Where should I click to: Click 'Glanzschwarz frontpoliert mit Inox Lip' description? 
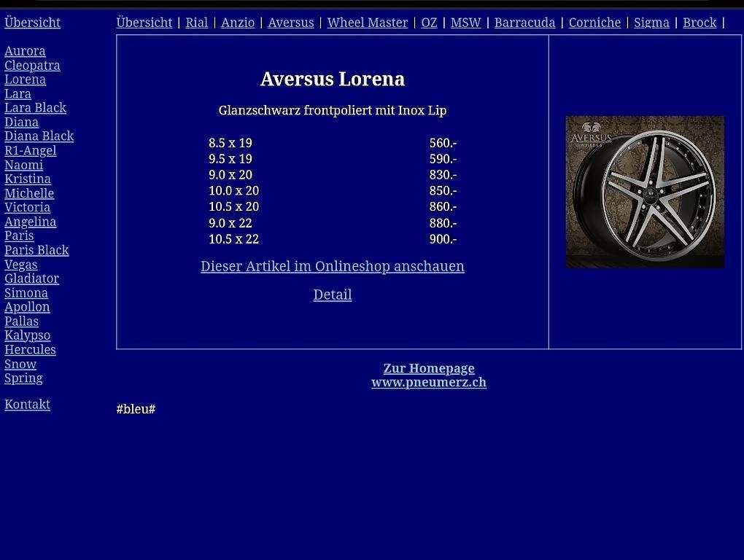[332, 111]
